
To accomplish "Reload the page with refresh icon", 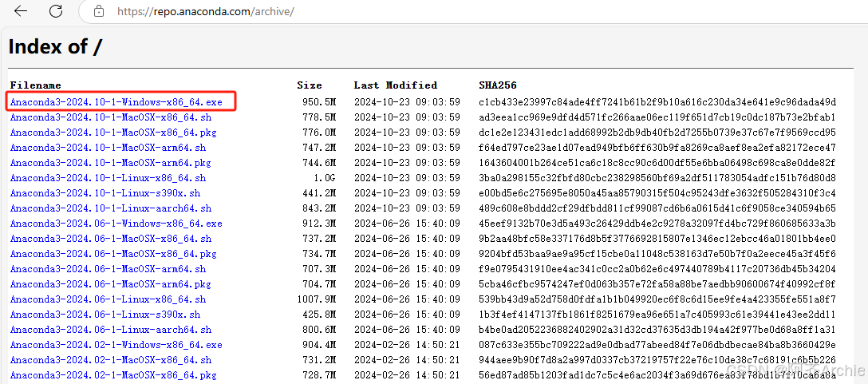I will pyautogui.click(x=56, y=11).
